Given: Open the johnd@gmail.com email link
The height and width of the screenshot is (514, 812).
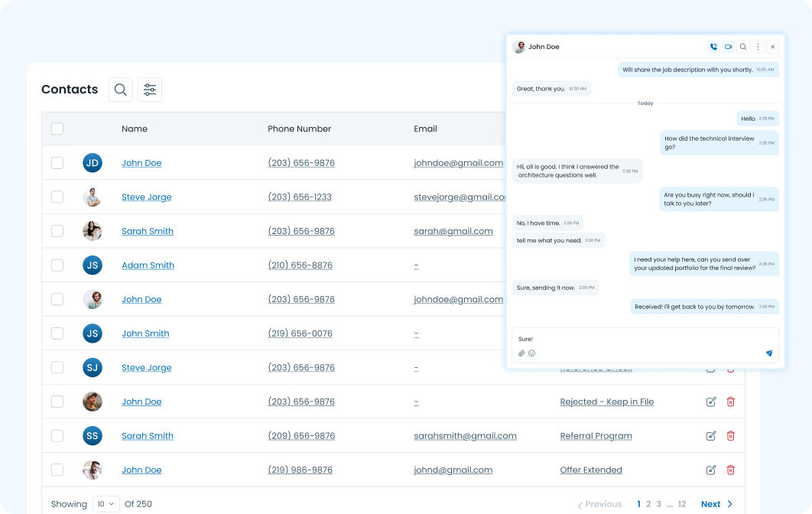Looking at the screenshot, I should pyautogui.click(x=453, y=470).
